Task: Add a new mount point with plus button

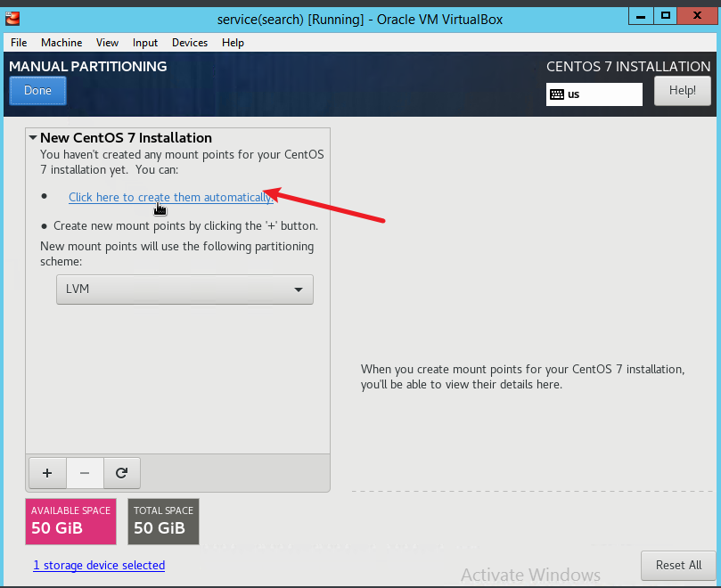Action: [x=47, y=472]
